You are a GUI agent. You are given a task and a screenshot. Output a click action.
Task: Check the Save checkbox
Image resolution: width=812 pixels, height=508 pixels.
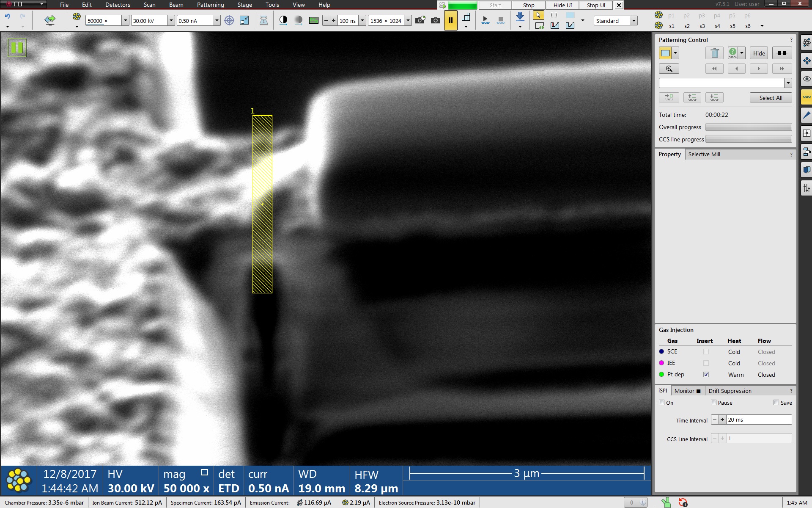pos(776,403)
